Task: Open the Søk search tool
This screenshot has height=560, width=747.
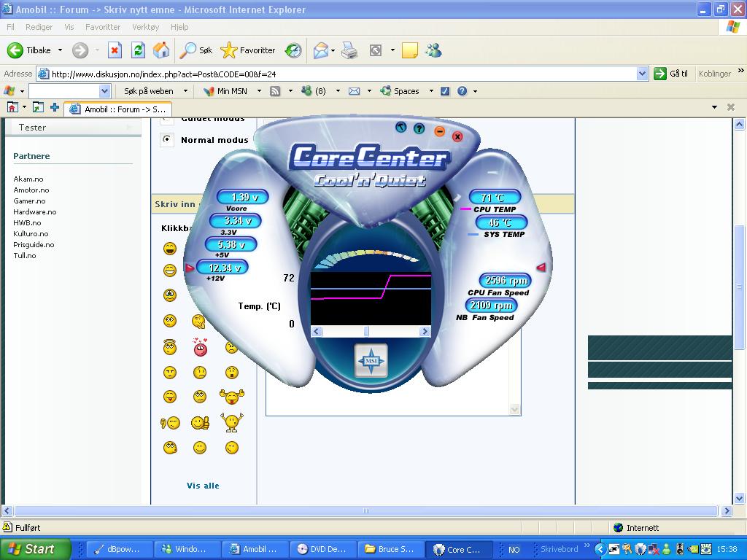Action: pos(196,50)
